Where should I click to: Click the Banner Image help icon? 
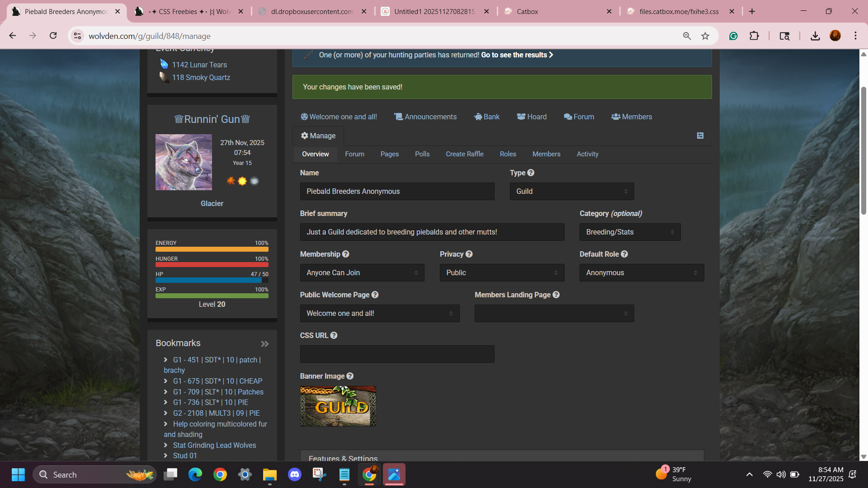pyautogui.click(x=350, y=376)
